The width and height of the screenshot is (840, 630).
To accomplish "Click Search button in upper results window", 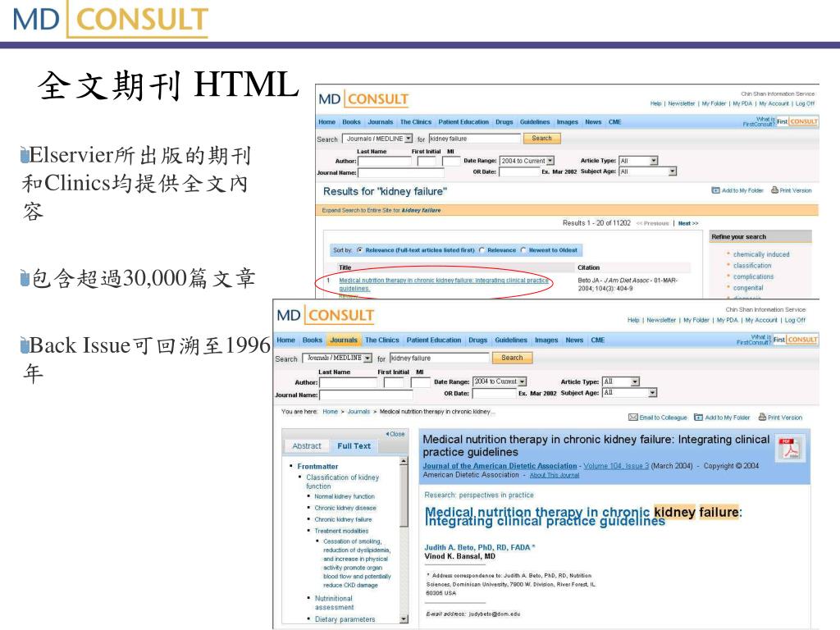I will coord(541,138).
